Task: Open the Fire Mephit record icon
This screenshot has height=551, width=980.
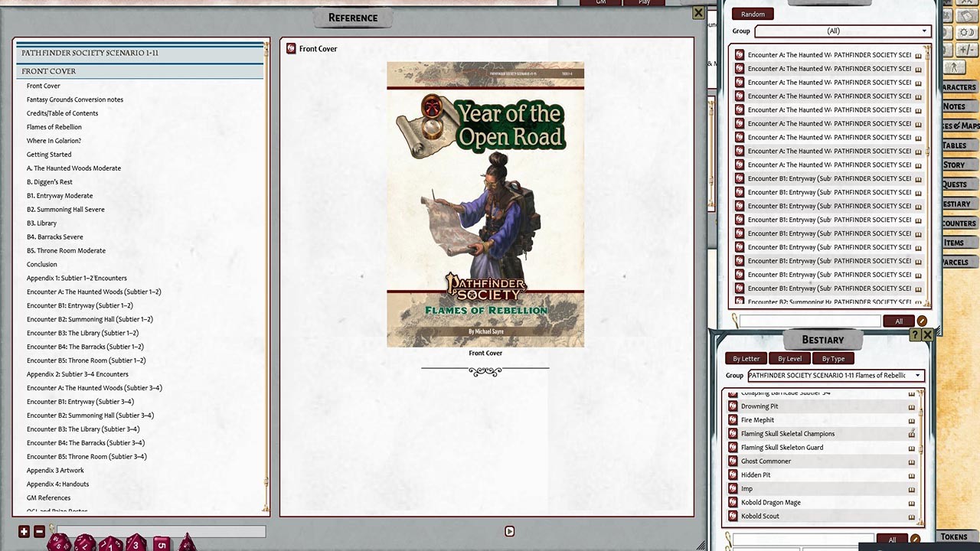Action: click(x=733, y=420)
